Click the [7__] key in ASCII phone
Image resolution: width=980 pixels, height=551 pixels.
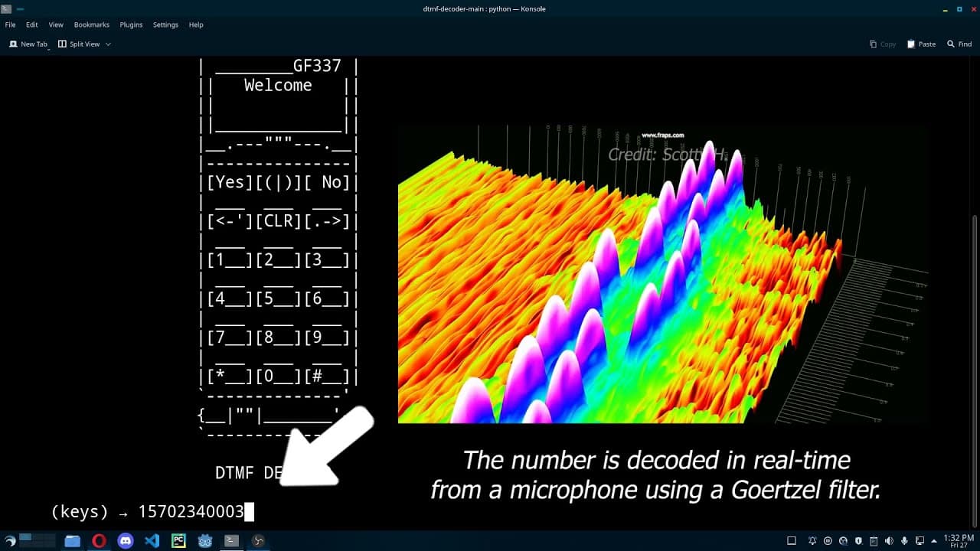click(230, 338)
